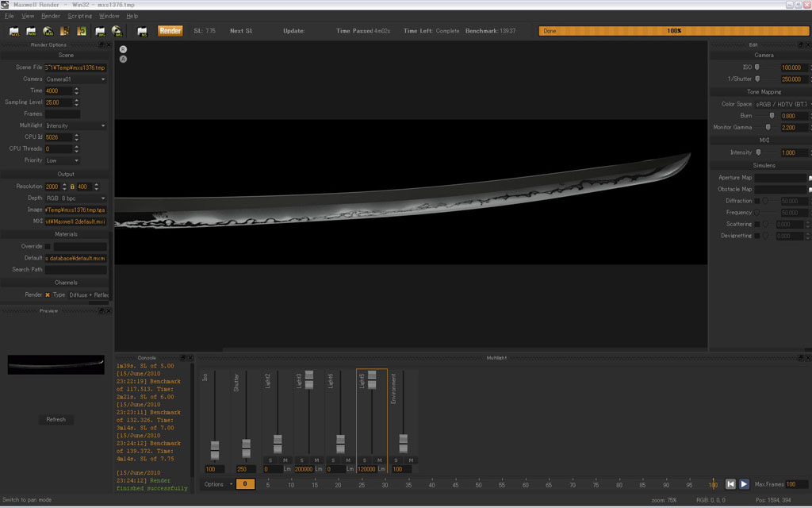Click the Open MXS scene folder icon

click(14, 32)
